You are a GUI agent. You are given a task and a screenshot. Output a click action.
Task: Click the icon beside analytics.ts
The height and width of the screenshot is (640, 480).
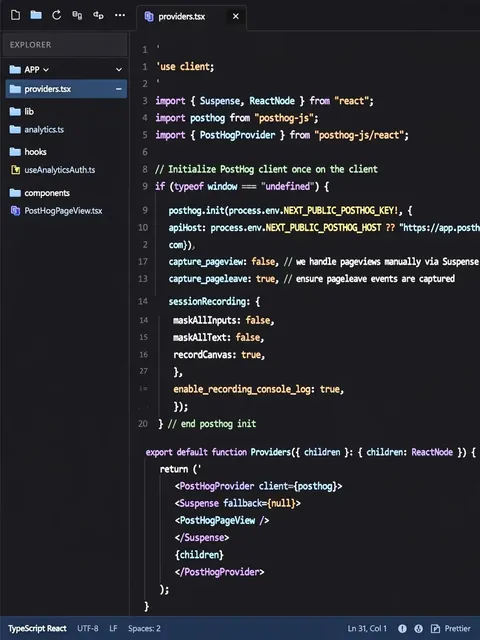tap(15, 130)
